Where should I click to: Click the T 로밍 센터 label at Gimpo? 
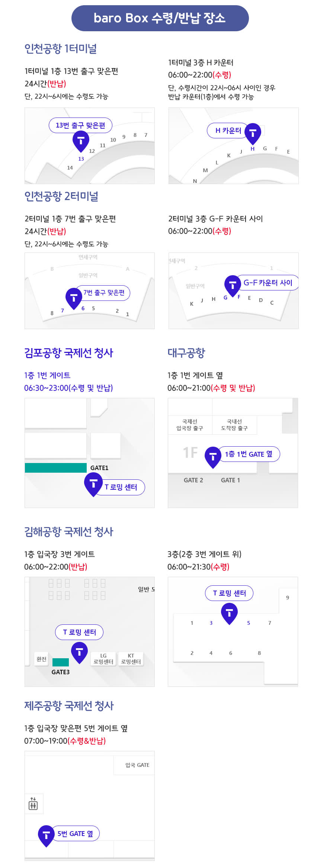121,487
